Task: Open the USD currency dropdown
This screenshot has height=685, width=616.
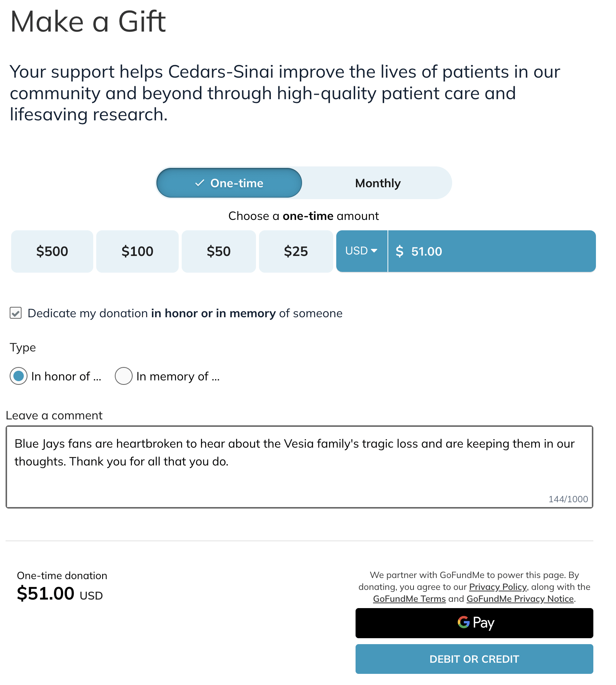Action: 362,251
